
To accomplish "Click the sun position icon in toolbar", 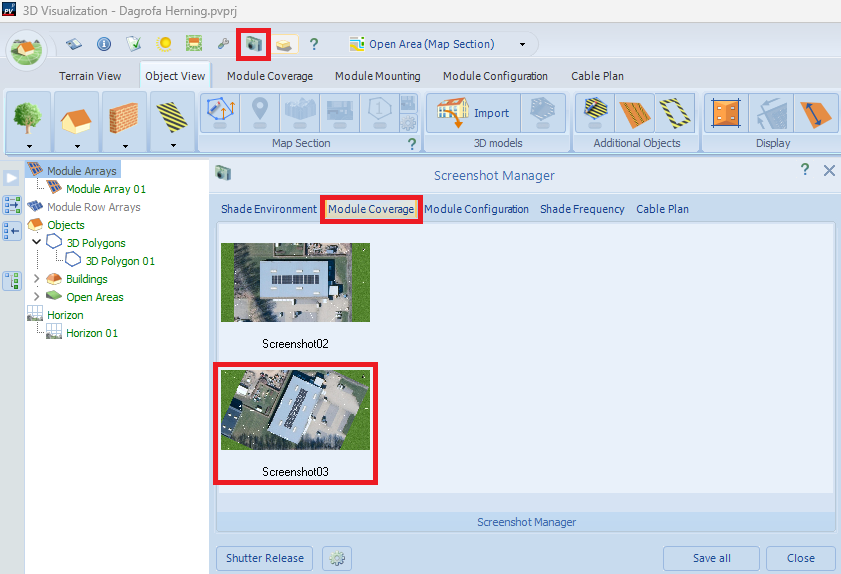I will (x=164, y=44).
